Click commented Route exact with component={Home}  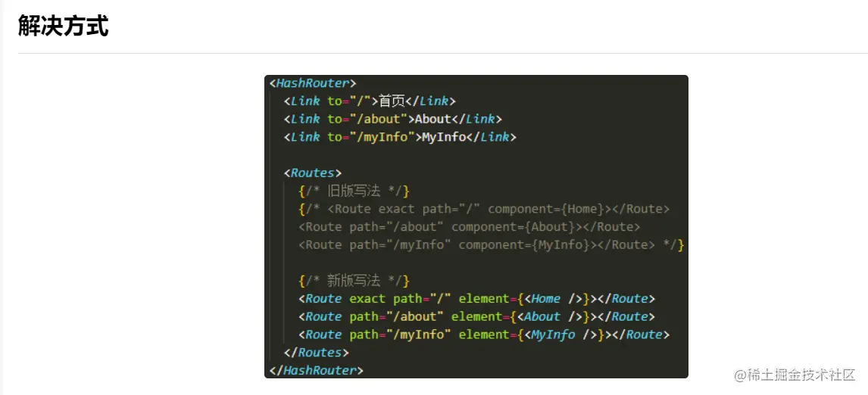(485, 209)
